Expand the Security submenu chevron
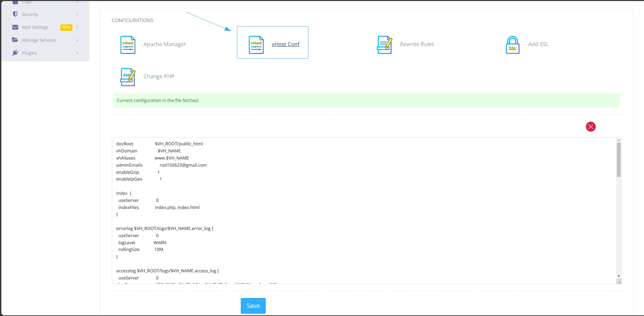This screenshot has height=316, width=644. (x=77, y=15)
